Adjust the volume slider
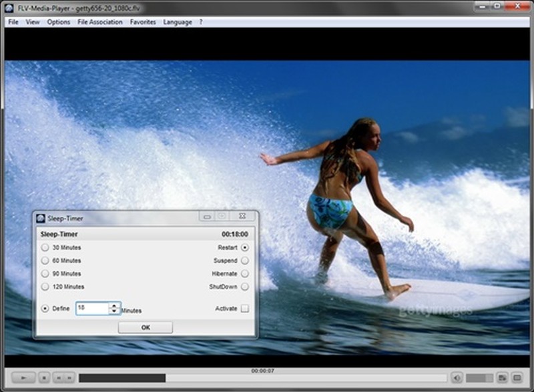The image size is (534, 392). (479, 377)
